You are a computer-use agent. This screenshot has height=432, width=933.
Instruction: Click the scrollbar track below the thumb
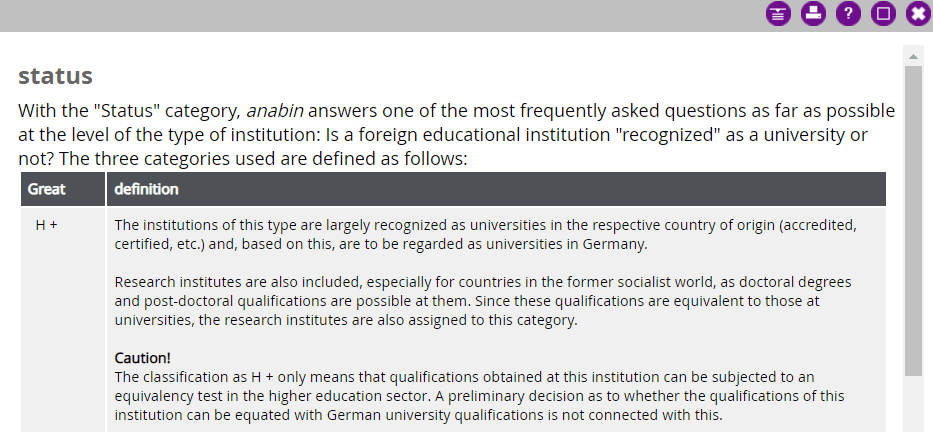pyautogui.click(x=913, y=405)
